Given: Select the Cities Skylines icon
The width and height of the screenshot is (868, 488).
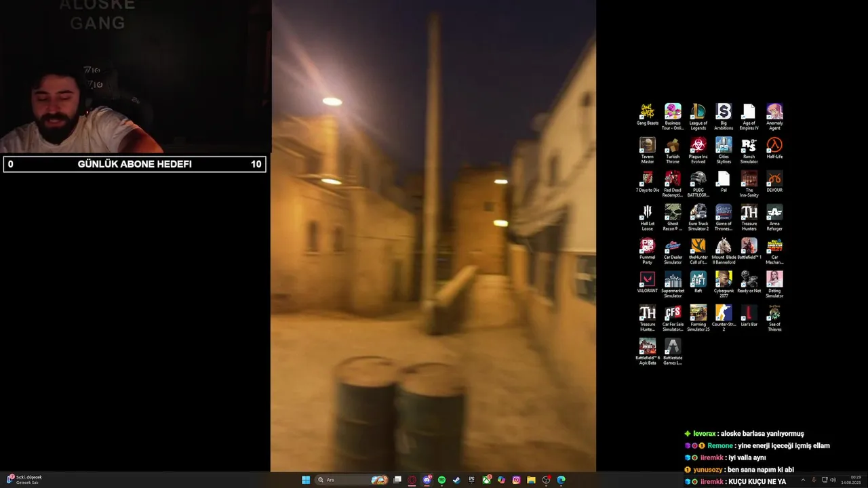Looking at the screenshot, I should coord(724,150).
